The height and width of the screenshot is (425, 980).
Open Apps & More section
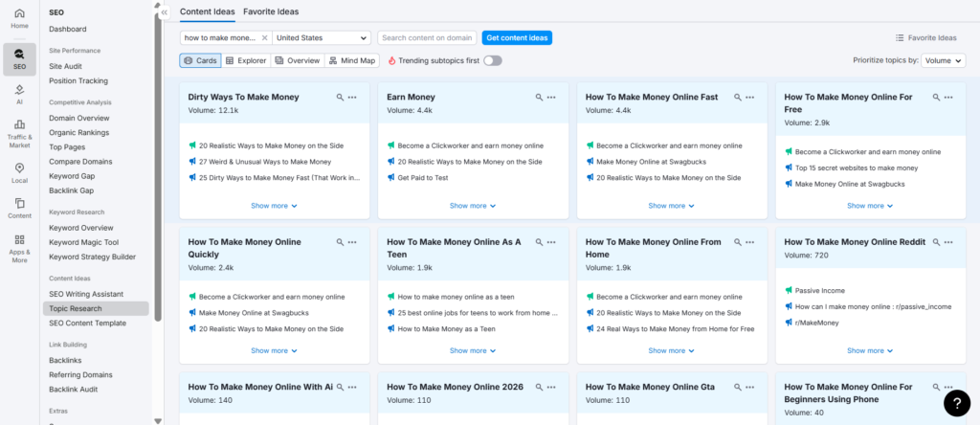click(x=19, y=249)
